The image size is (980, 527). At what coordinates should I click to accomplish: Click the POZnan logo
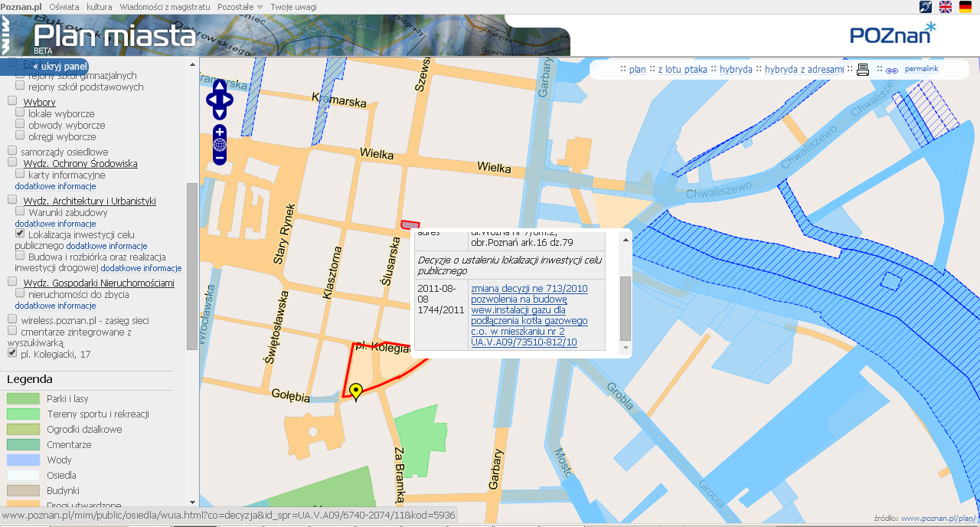pos(893,34)
